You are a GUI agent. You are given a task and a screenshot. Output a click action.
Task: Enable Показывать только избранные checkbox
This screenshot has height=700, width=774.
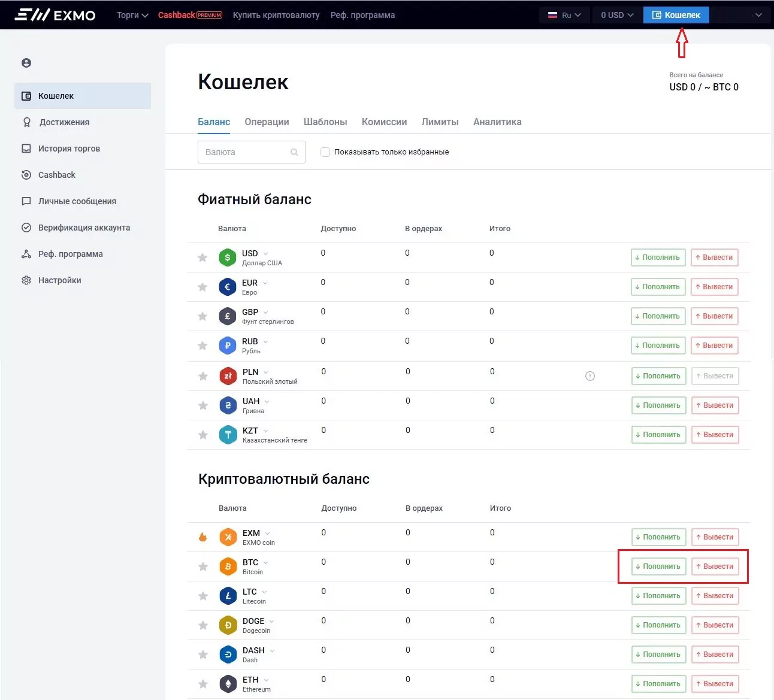point(325,152)
